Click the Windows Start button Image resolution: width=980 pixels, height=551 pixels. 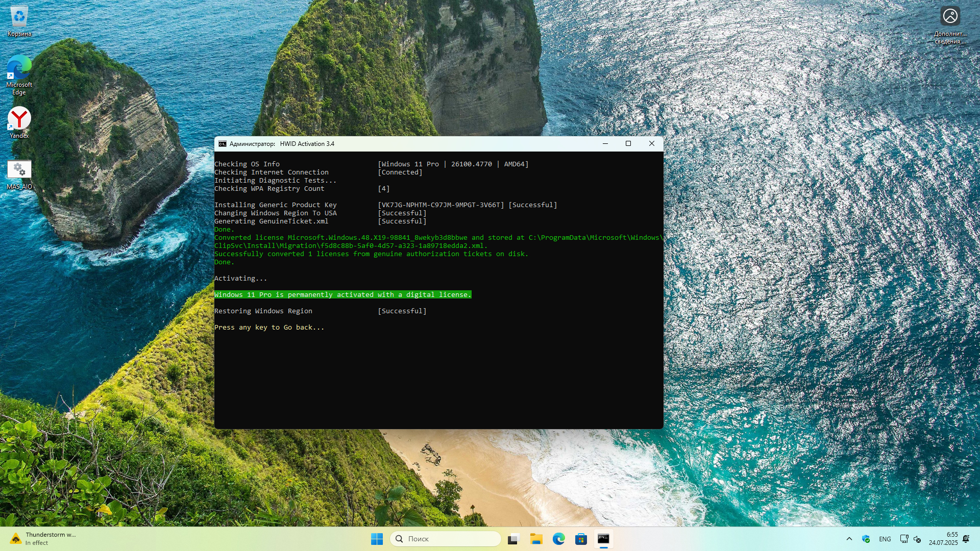[x=377, y=539]
